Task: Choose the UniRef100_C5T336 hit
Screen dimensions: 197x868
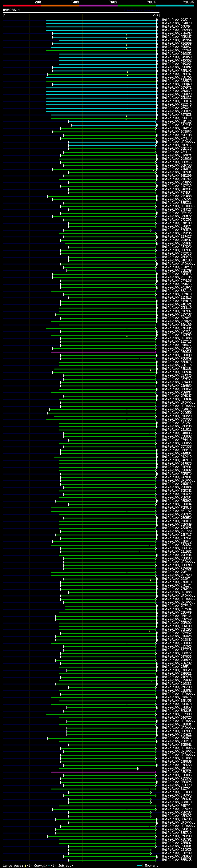Action: click(x=177, y=447)
